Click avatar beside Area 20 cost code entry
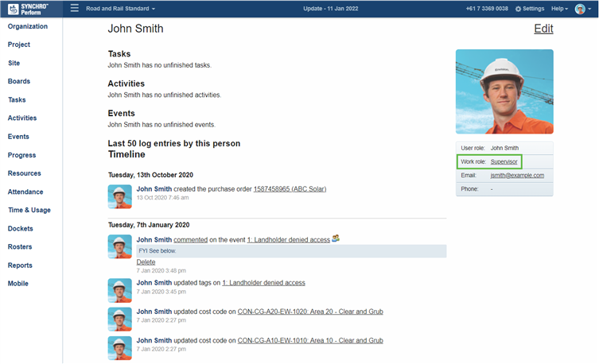 pyautogui.click(x=120, y=319)
